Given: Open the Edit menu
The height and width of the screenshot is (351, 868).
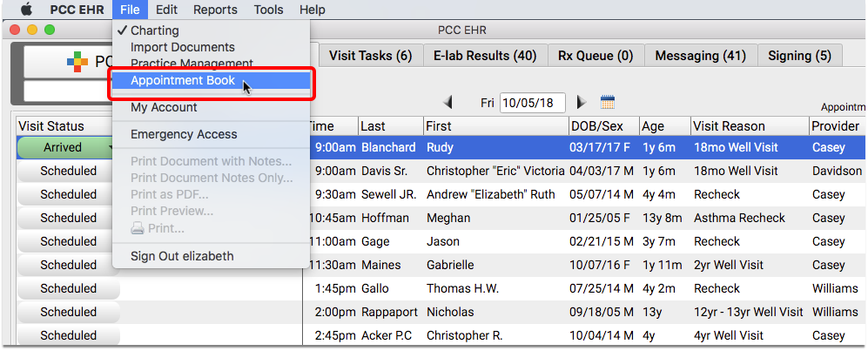Looking at the screenshot, I should (x=166, y=10).
